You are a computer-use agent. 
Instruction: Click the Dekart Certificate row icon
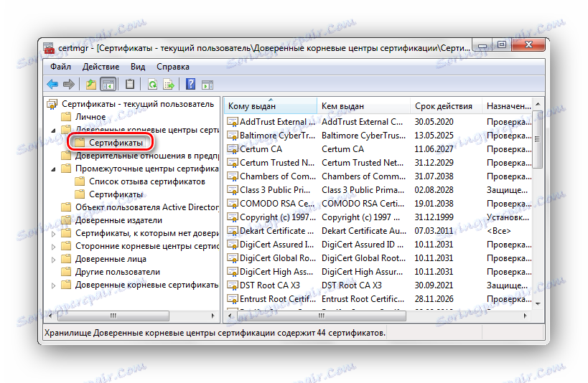(x=233, y=231)
